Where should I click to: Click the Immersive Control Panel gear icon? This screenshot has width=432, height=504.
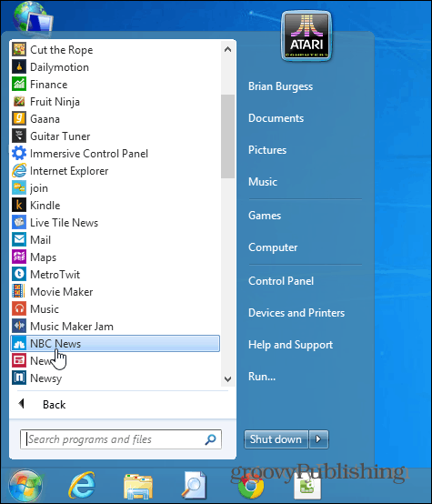coord(19,154)
